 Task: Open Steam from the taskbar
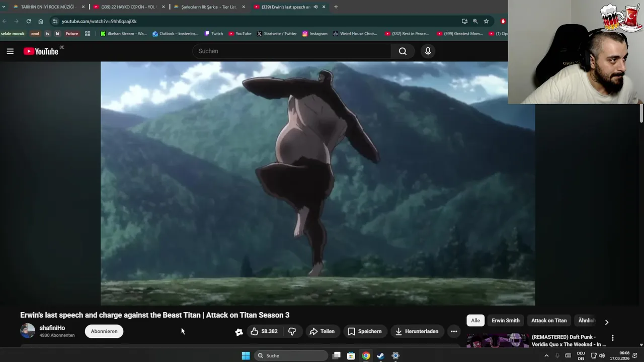coord(381,355)
